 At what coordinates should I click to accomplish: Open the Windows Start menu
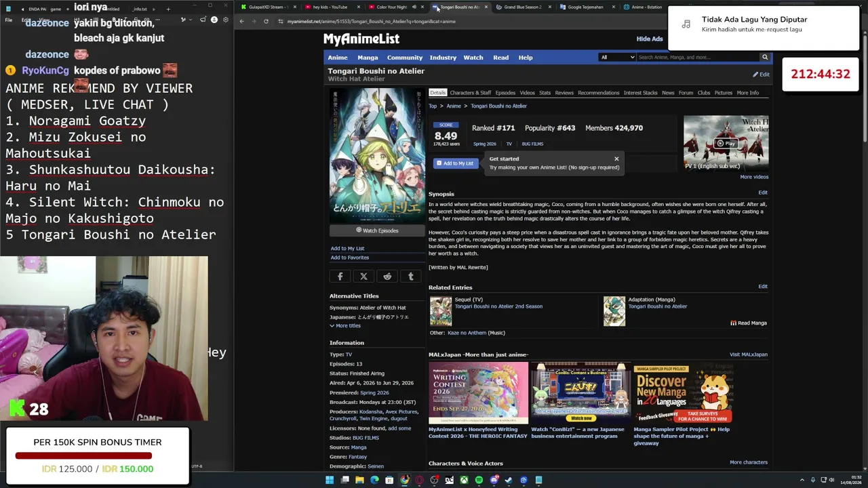(x=330, y=480)
